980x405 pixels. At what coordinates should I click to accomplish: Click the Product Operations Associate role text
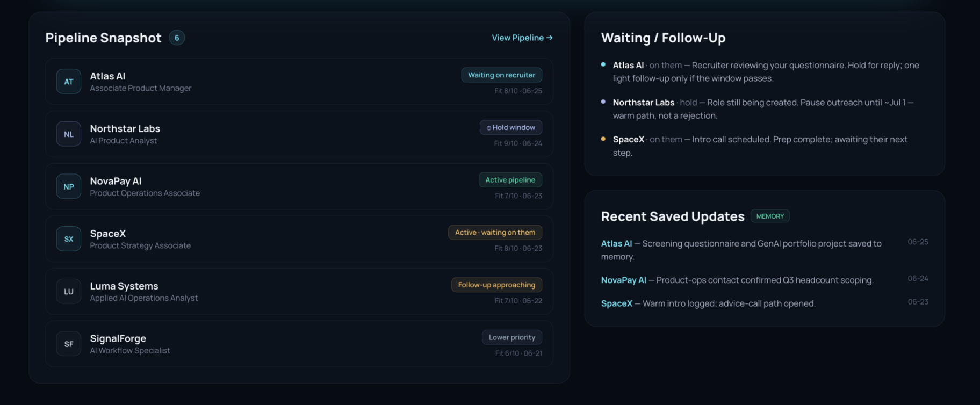(x=145, y=193)
